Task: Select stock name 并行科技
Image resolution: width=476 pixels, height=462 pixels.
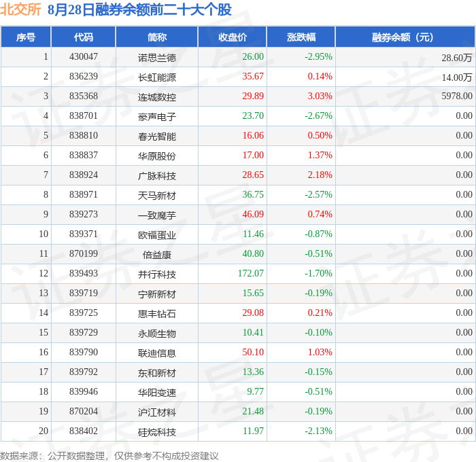Action: coord(157,274)
